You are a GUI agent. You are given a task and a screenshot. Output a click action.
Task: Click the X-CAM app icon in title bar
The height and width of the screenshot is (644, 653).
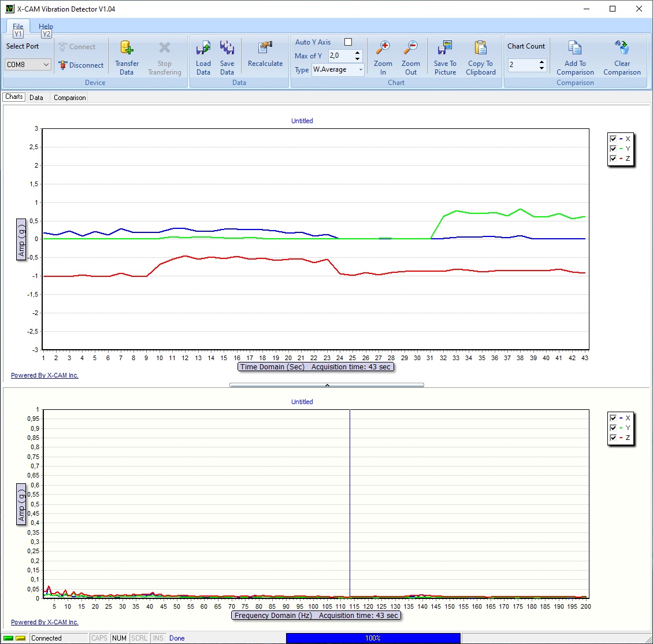[9, 9]
